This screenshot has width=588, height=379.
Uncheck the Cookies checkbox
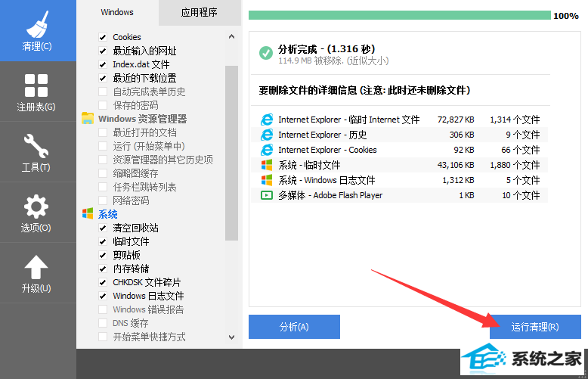coord(103,37)
